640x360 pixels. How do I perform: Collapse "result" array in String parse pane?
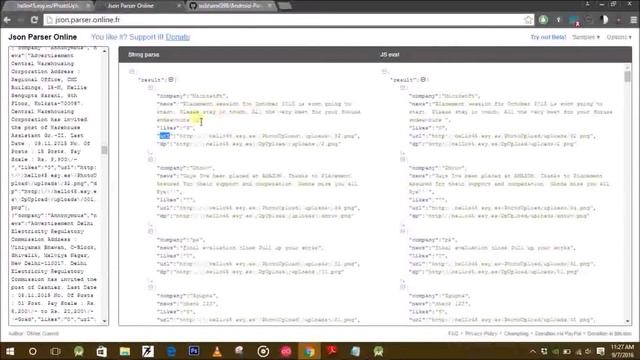[171, 80]
